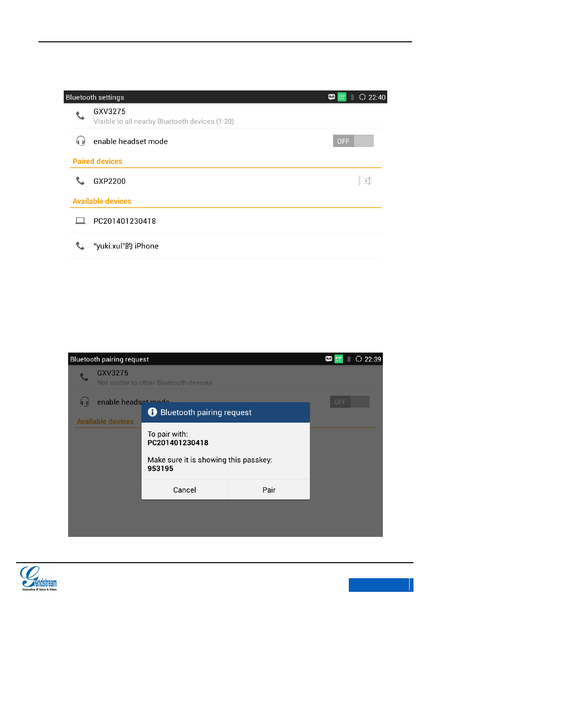The image size is (576, 728).
Task: Click Grandstream logo in page footer
Action: pyautogui.click(x=38, y=578)
